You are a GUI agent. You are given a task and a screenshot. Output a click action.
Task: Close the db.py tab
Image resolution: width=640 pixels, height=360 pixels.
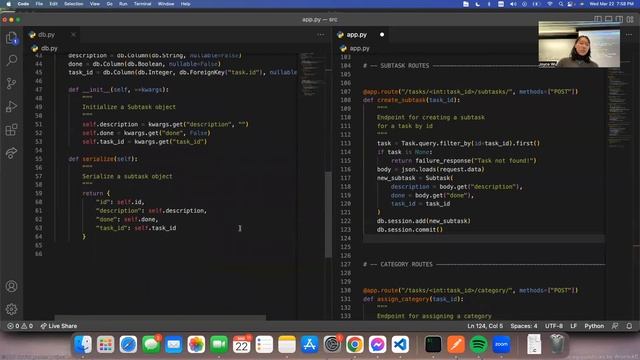point(73,35)
